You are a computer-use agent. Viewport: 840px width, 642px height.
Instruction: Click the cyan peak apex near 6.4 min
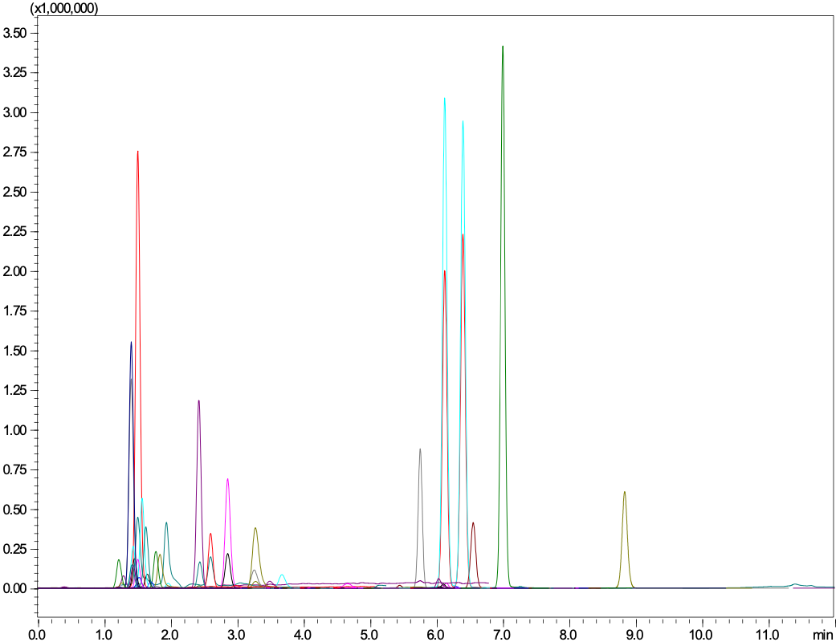pos(463,122)
